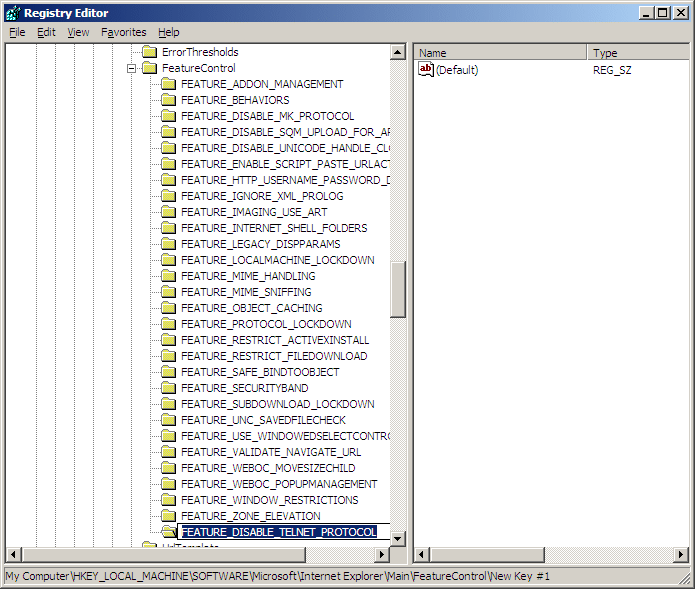Click the REG_SZ type cell
The width and height of the screenshot is (695, 589).
click(x=612, y=70)
